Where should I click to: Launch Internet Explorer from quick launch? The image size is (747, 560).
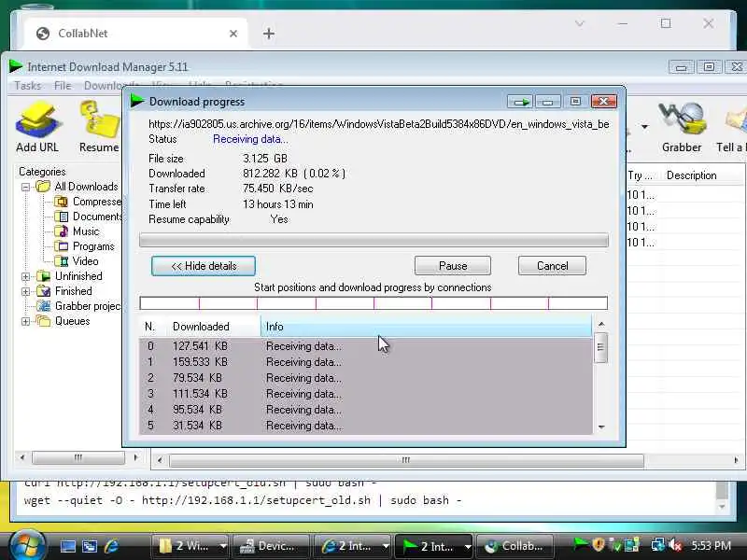click(111, 546)
